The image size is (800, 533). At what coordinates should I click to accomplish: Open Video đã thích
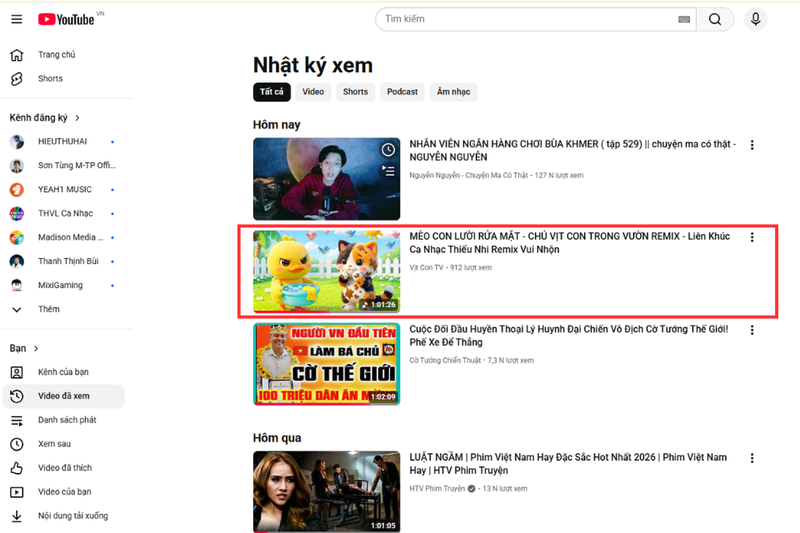[x=64, y=468]
